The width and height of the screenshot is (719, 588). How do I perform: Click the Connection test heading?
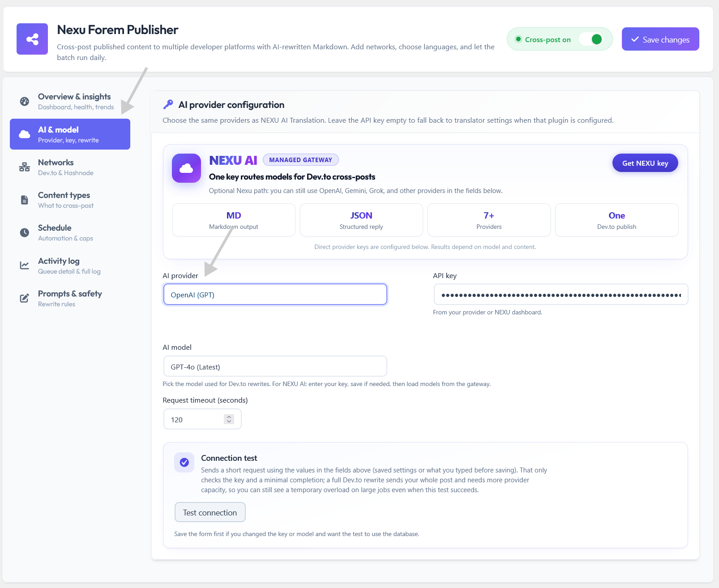click(229, 458)
